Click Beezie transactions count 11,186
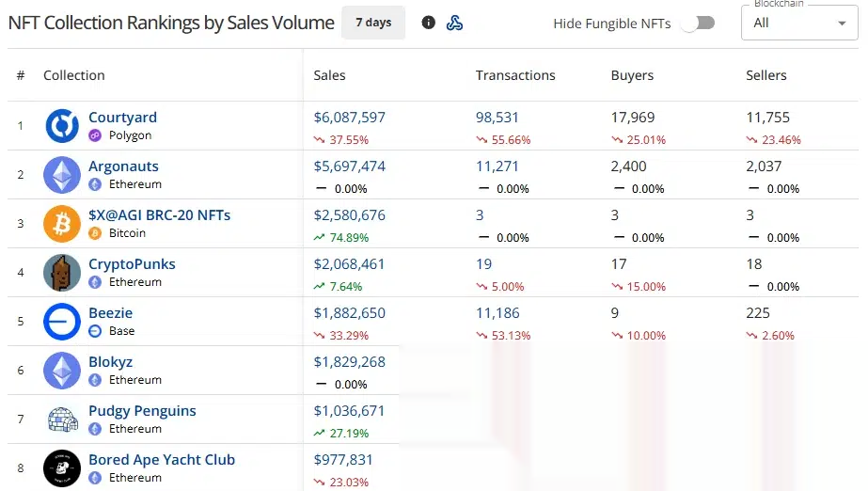 (x=497, y=313)
